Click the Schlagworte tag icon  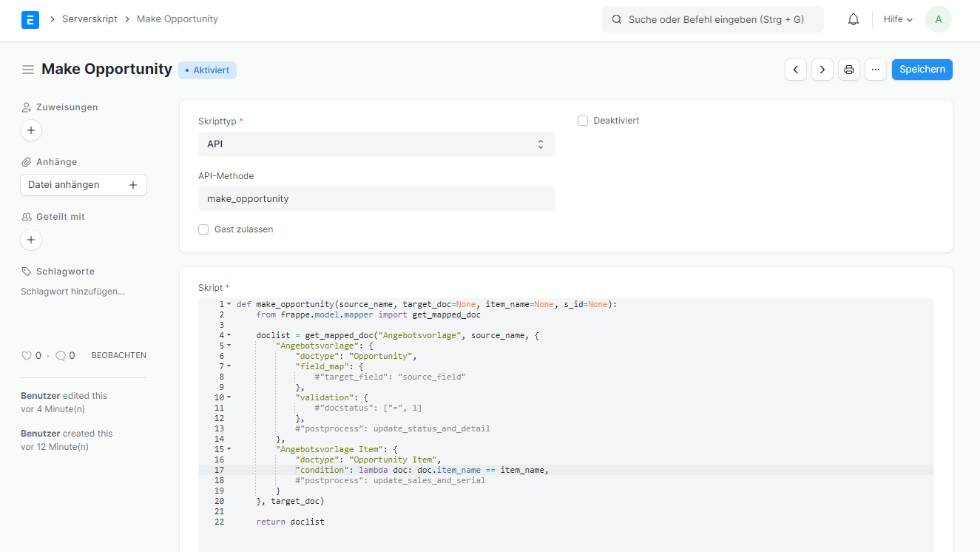point(27,272)
